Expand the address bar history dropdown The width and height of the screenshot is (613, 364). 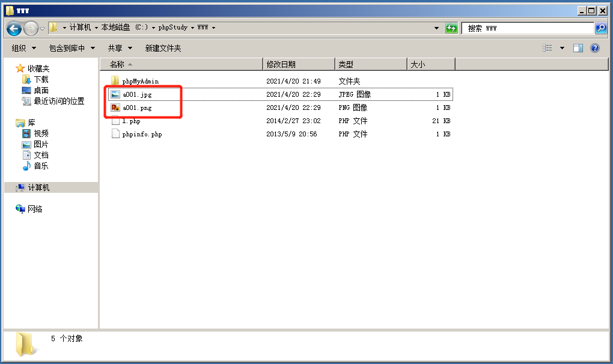point(436,28)
